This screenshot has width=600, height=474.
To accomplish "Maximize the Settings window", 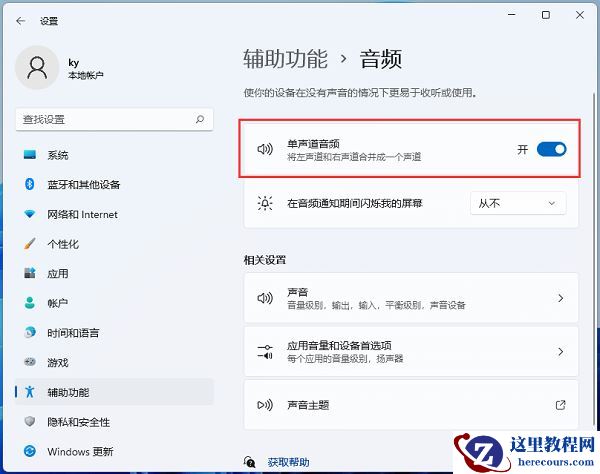I will [546, 15].
